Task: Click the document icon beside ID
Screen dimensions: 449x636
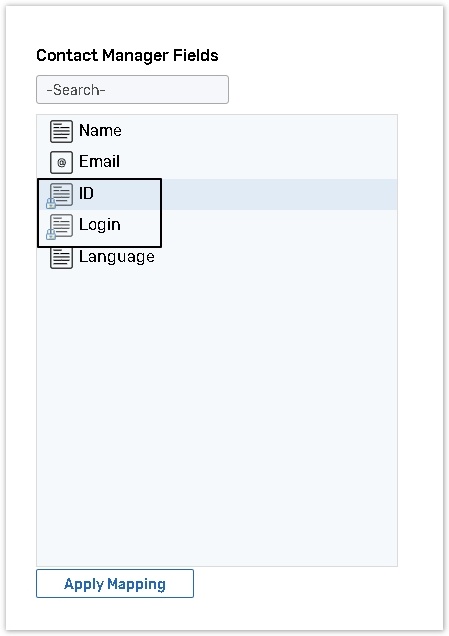Action: pyautogui.click(x=61, y=194)
